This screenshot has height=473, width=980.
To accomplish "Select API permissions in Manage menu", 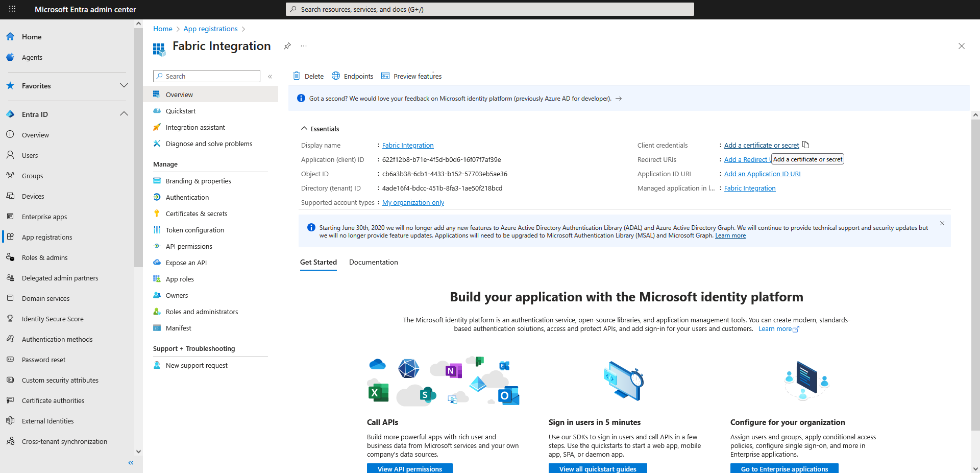I will [189, 246].
